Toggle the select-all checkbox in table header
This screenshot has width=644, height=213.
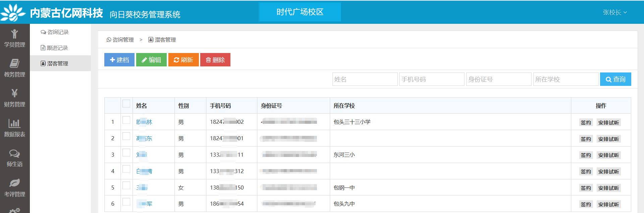coord(126,104)
